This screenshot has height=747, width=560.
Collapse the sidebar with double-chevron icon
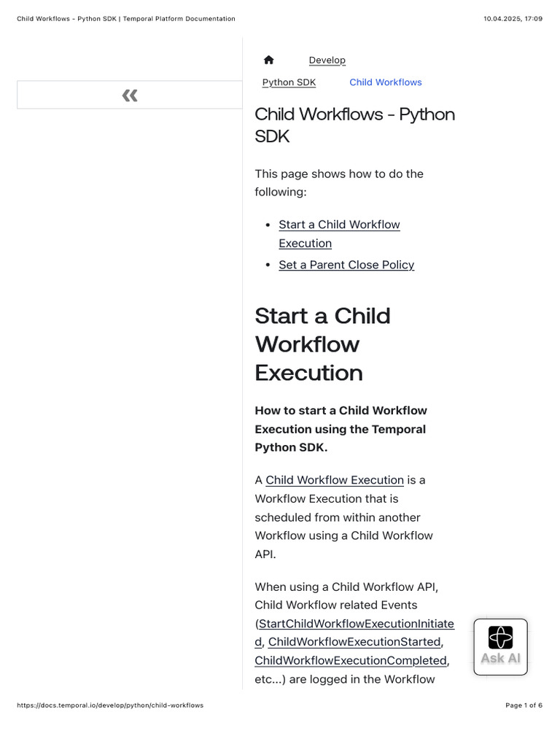(x=130, y=95)
